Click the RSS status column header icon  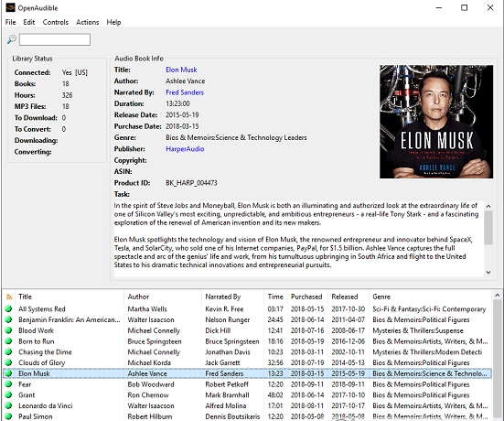pos(9,297)
